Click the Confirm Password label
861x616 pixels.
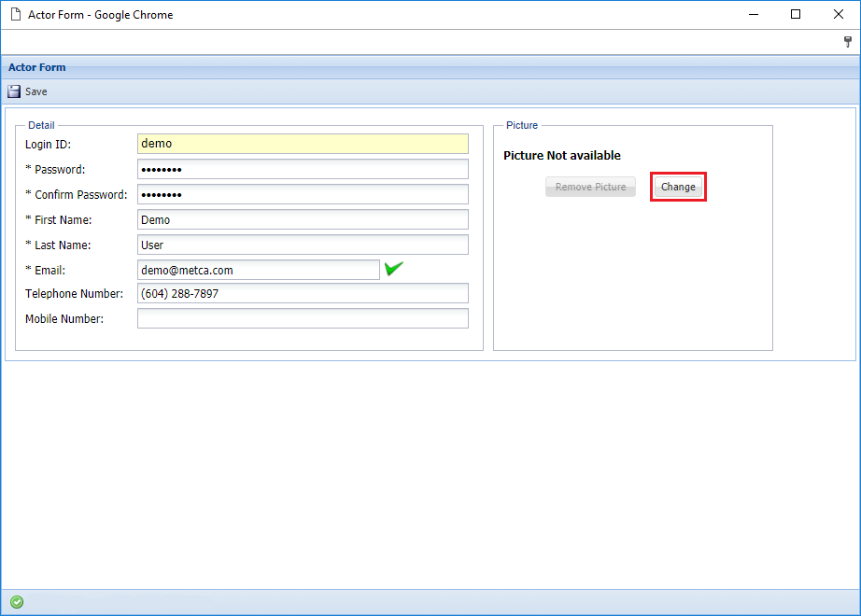pyautogui.click(x=77, y=195)
